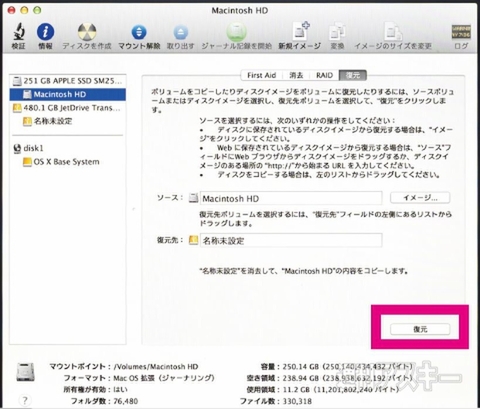Click the New Image (新規イメージ) icon
The height and width of the screenshot is (409, 480).
coord(300,31)
